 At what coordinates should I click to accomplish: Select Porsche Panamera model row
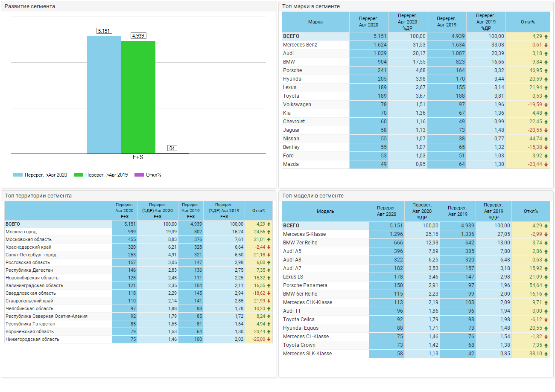(x=416, y=285)
